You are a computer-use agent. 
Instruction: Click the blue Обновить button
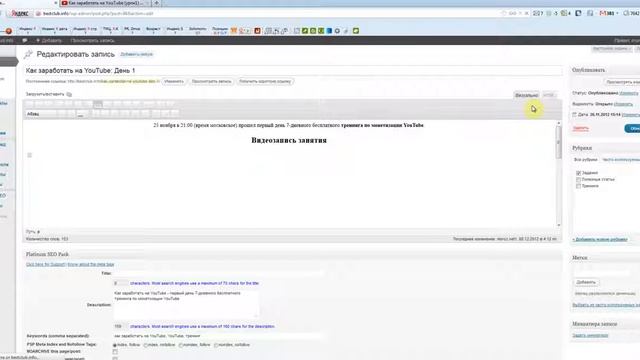point(633,128)
